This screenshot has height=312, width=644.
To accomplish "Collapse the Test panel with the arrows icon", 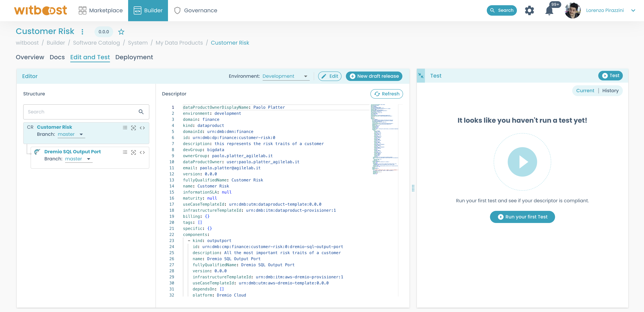I will 421,76.
